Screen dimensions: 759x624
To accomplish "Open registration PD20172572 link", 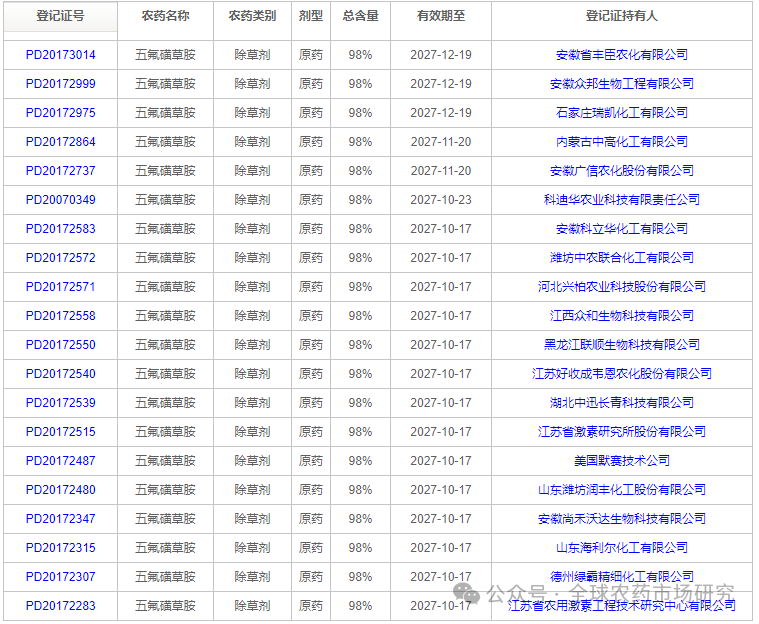I will click(x=61, y=258).
